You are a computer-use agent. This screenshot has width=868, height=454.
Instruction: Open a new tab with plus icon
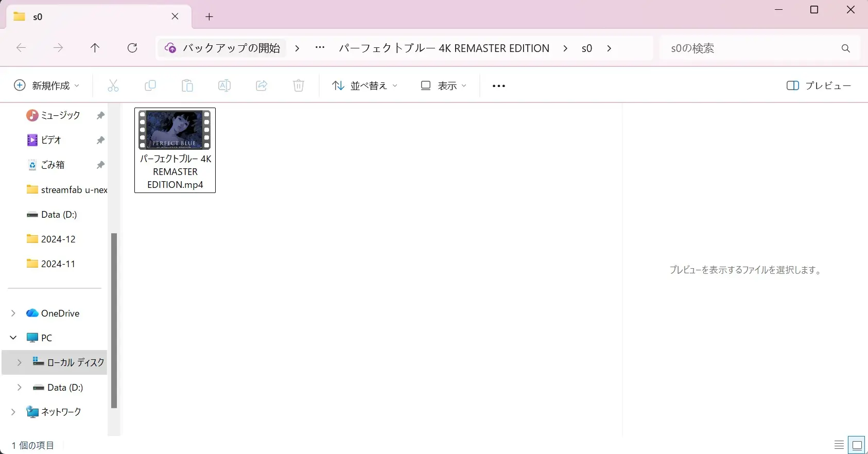pos(209,16)
